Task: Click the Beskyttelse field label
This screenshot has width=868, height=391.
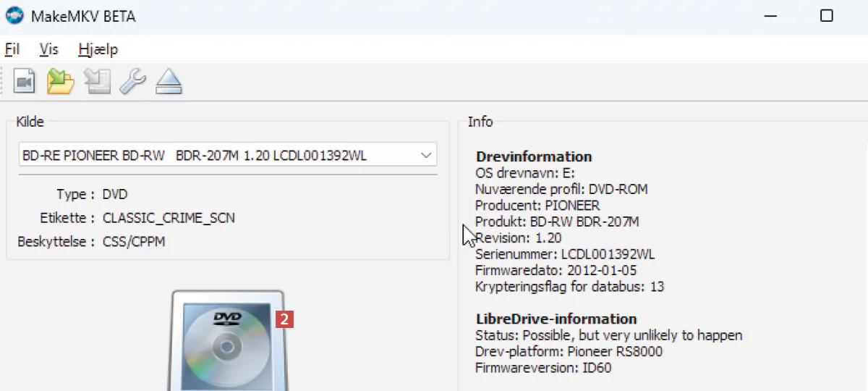Action: tap(56, 241)
